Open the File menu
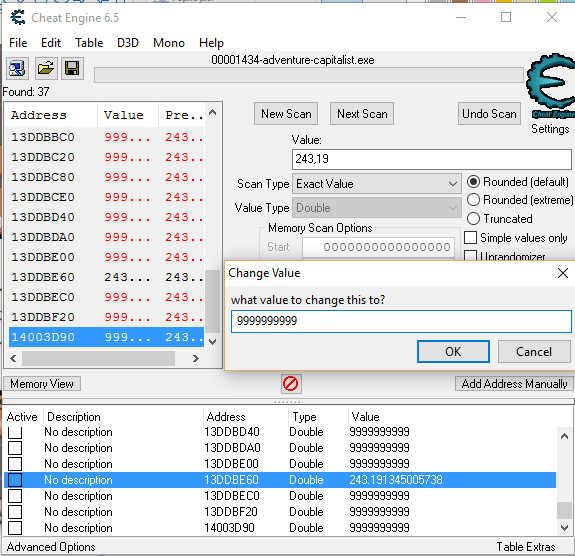Viewport: 575px width, 556px height. [18, 43]
